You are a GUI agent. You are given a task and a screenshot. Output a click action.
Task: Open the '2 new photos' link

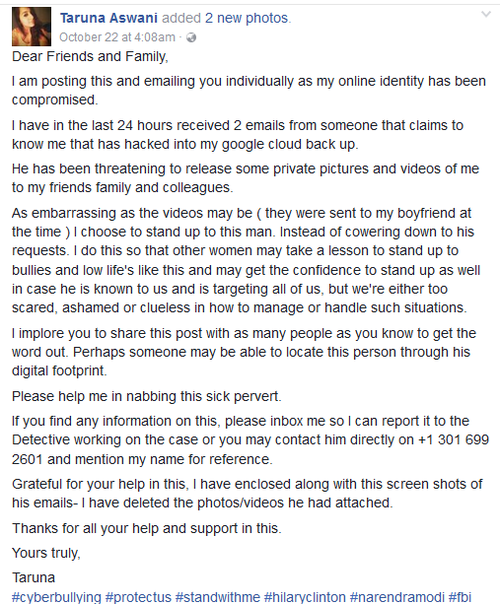tap(248, 18)
